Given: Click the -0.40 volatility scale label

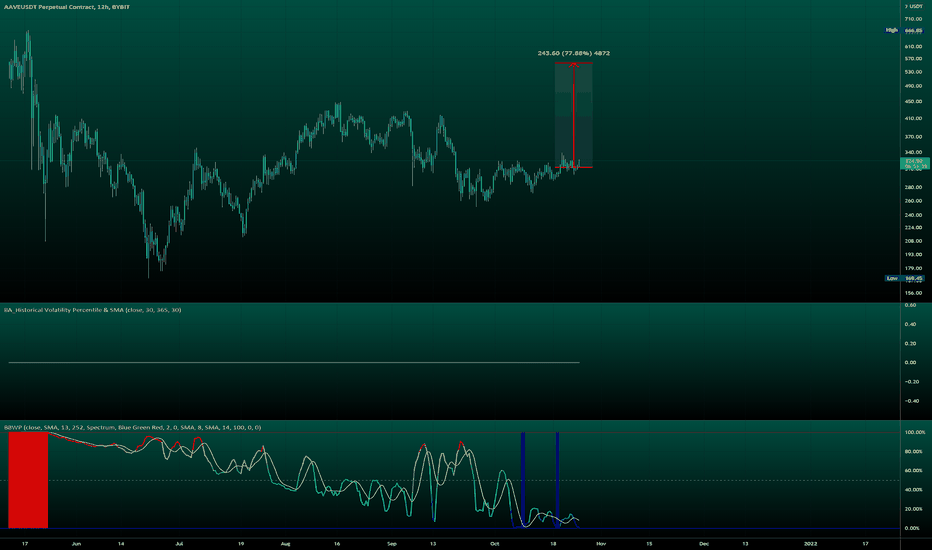Looking at the screenshot, I should click(911, 401).
